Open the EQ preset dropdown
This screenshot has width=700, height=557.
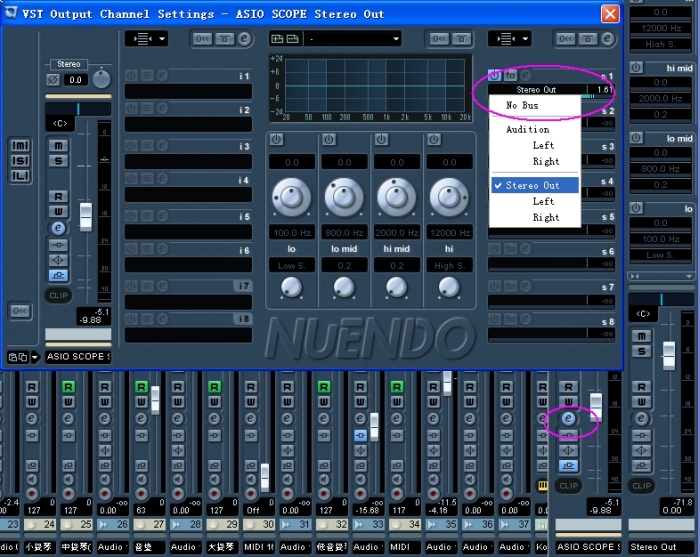click(353, 39)
